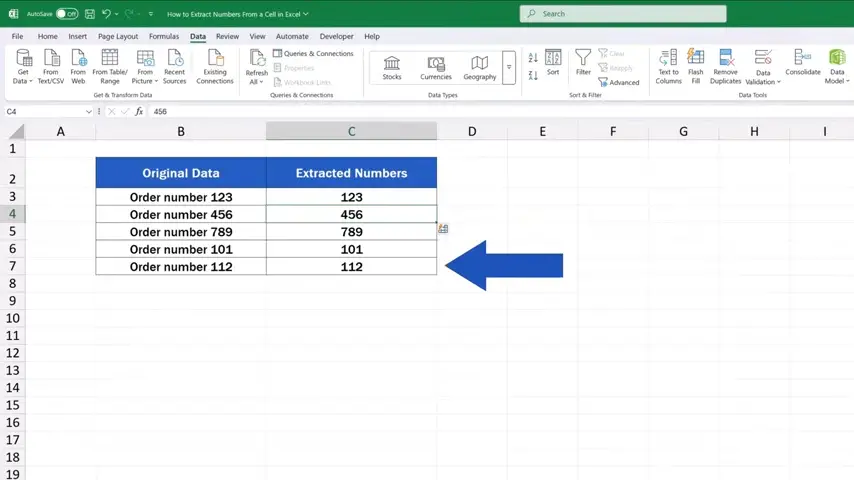The height and width of the screenshot is (480, 854).
Task: Expand the Data Types gallery
Action: point(509,67)
